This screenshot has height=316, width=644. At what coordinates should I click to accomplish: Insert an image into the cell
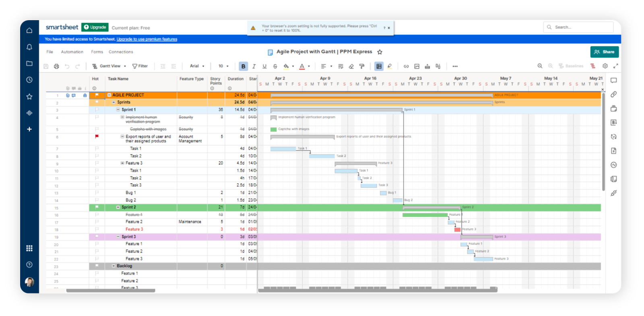click(417, 66)
